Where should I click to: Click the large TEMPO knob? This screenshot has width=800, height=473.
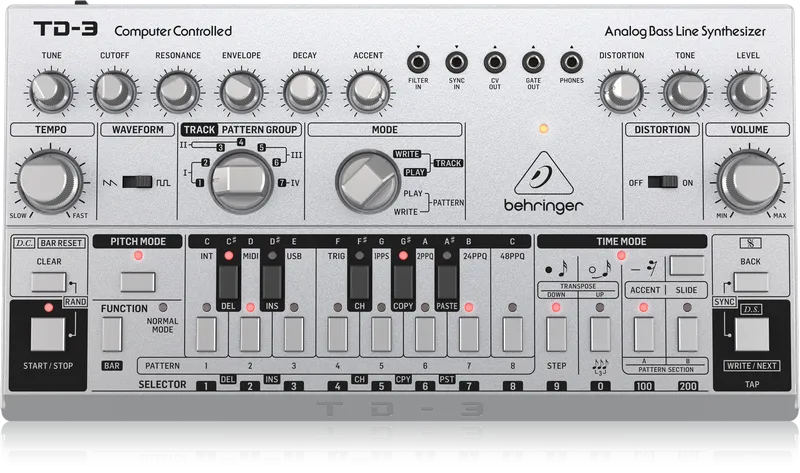point(50,181)
